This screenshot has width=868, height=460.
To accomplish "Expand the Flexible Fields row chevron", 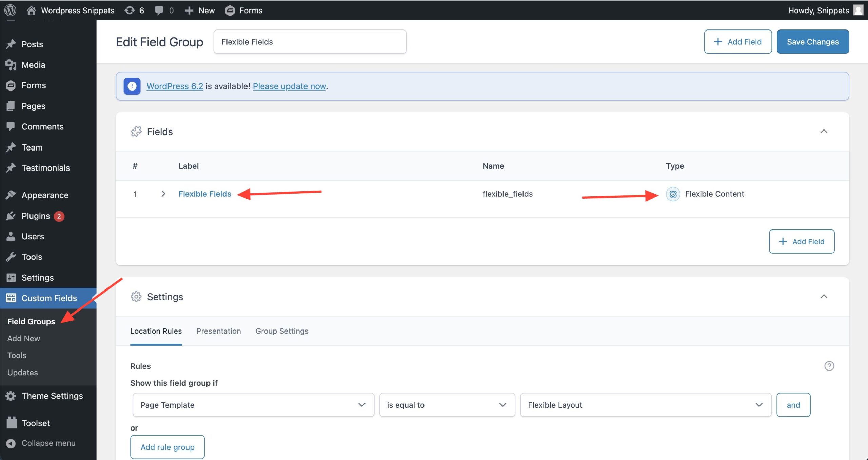I will tap(163, 194).
